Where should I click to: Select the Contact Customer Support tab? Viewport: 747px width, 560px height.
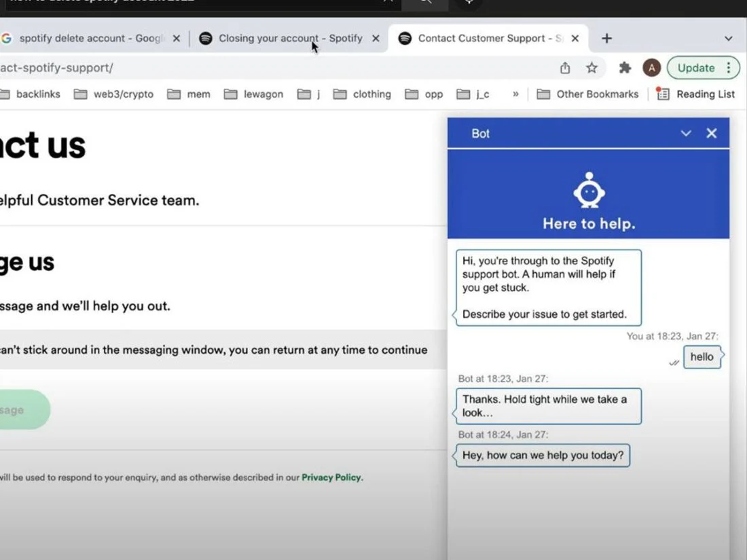pos(489,38)
